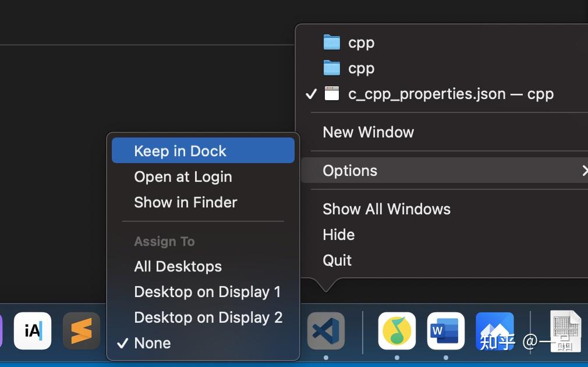
Task: Open the Photos app from the Dock
Action: pos(494,331)
